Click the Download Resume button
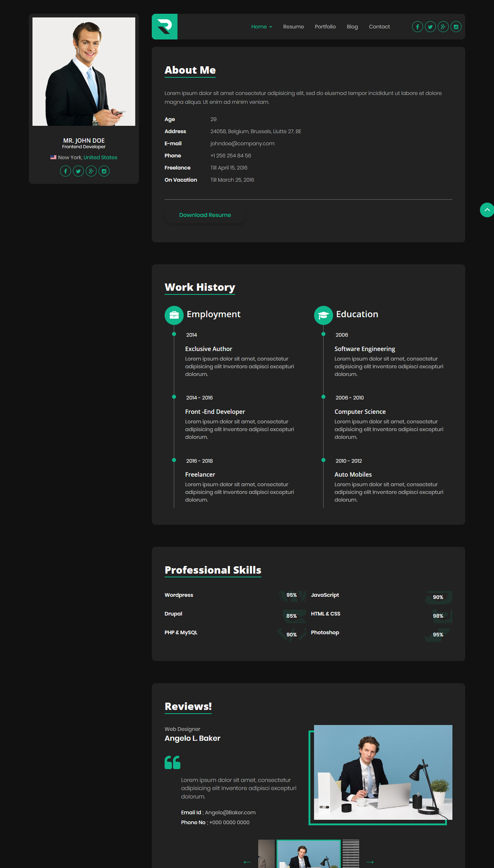 point(205,215)
